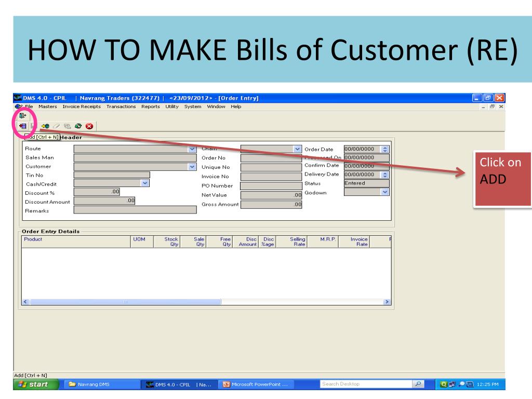Viewport: 532px width, 399px height.
Task: Click the Order Date spinner arrows
Action: pyautogui.click(x=385, y=149)
